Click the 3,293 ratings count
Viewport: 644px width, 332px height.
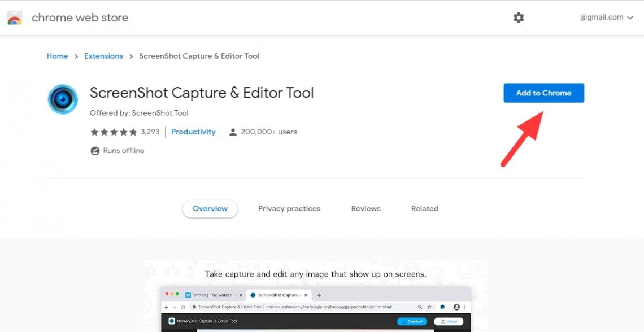(150, 132)
